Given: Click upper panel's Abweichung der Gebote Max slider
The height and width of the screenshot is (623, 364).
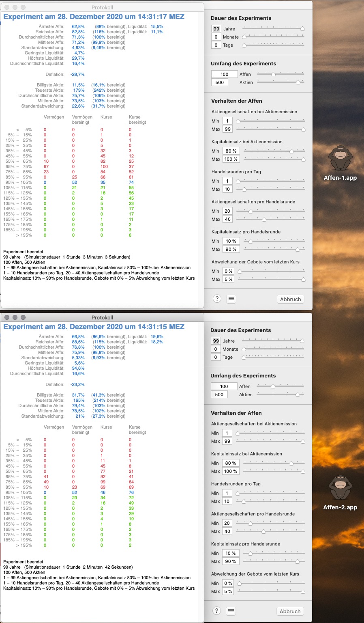Looking at the screenshot, I should tap(272, 279).
